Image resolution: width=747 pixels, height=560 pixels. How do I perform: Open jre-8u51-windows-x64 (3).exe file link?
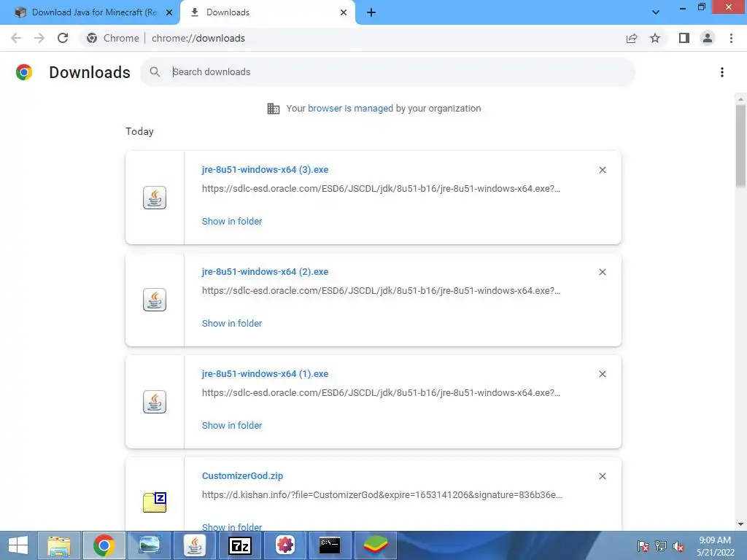pyautogui.click(x=265, y=169)
